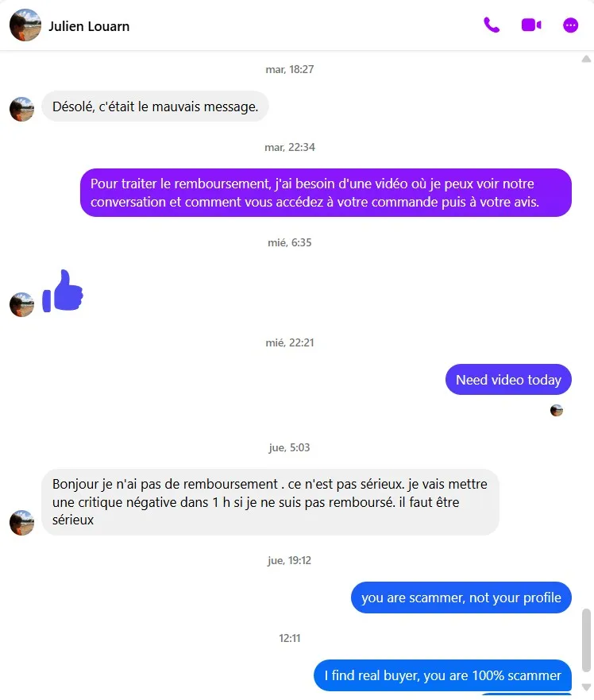Click the seen-by avatar under Need video today
This screenshot has width=594, height=700.
(x=556, y=410)
